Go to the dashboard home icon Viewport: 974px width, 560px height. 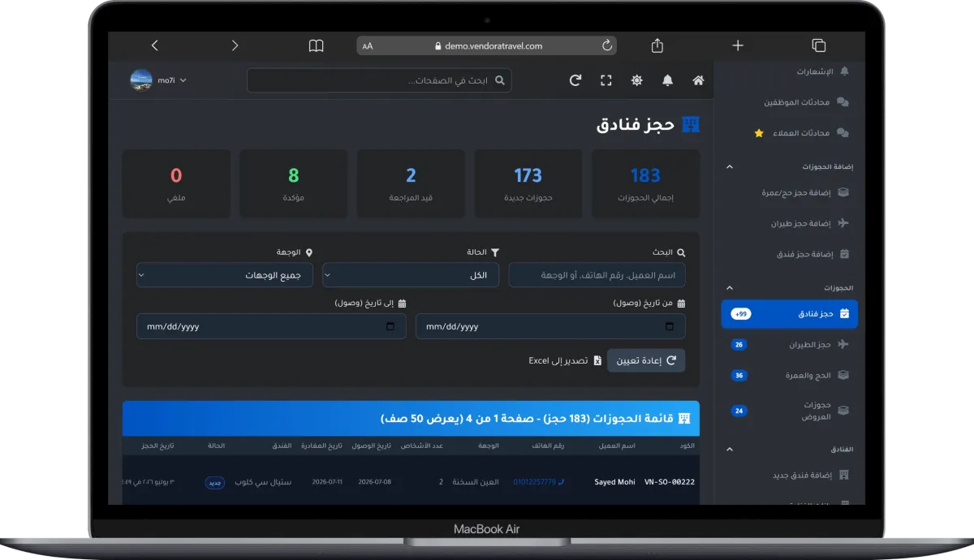(698, 80)
